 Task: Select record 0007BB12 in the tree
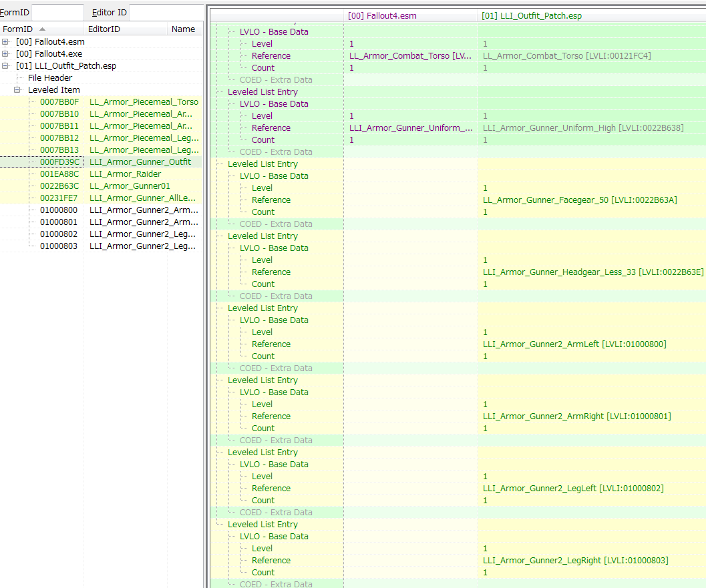click(x=102, y=138)
